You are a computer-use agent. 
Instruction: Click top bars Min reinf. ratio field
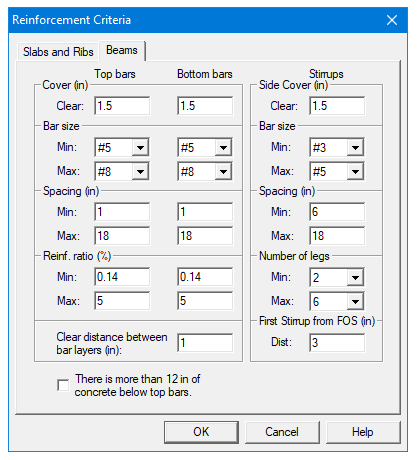tap(122, 277)
